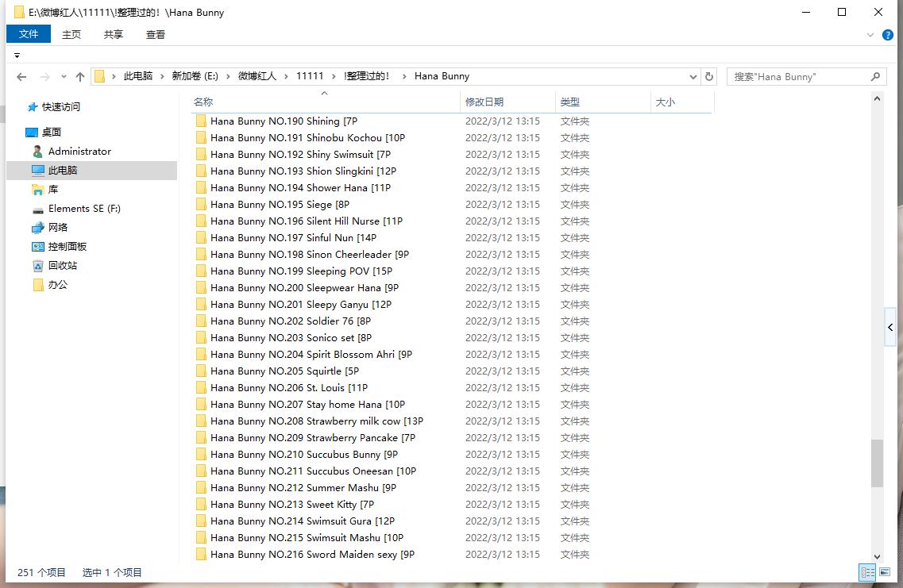
Task: Open the 查看 ribbon tab
Action: pos(156,35)
